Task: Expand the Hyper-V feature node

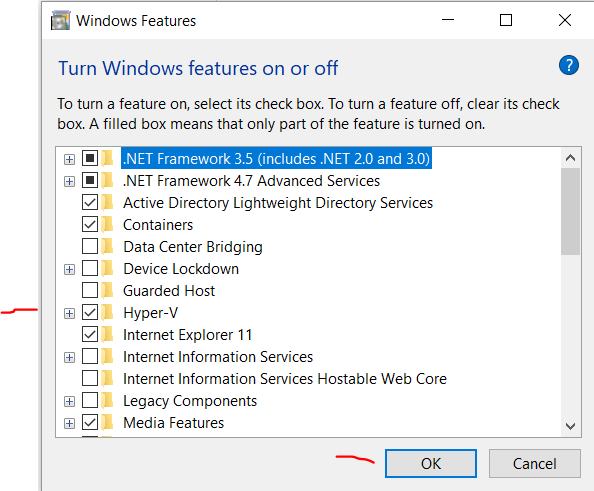Action: point(69,313)
